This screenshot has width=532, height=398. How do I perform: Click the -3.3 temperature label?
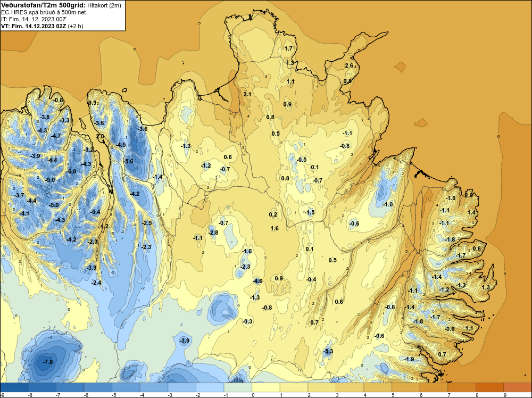[64, 120]
